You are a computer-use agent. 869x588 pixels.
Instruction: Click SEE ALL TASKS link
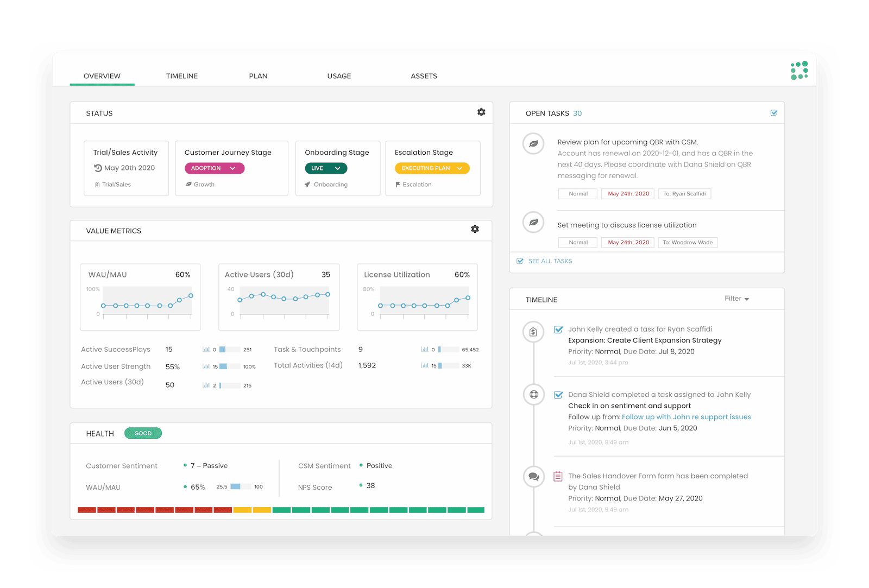pos(544,261)
